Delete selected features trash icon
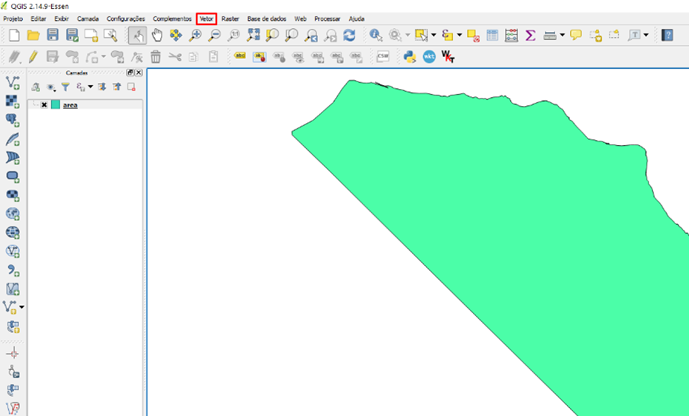Image resolution: width=689 pixels, height=416 pixels. (x=156, y=57)
